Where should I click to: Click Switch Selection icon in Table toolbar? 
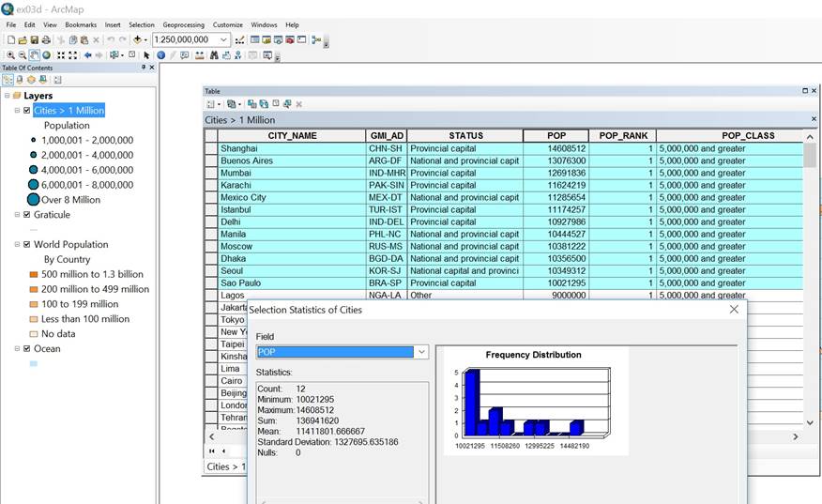click(x=264, y=104)
